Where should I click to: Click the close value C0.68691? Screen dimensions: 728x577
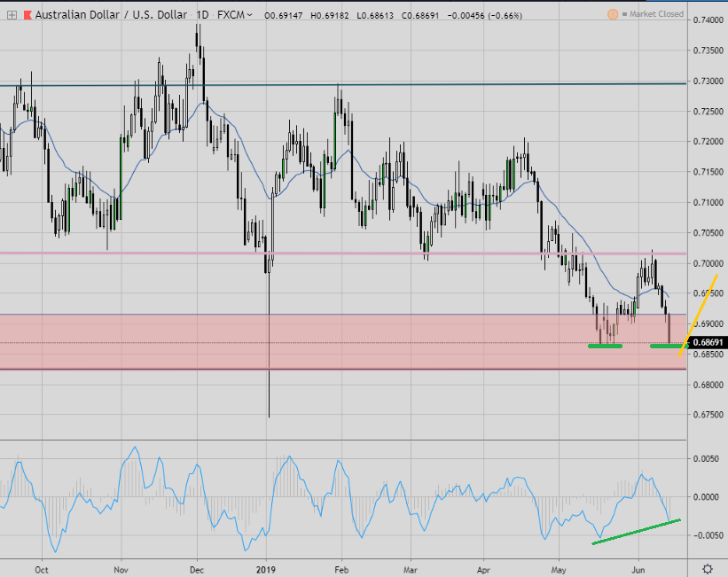pyautogui.click(x=420, y=15)
